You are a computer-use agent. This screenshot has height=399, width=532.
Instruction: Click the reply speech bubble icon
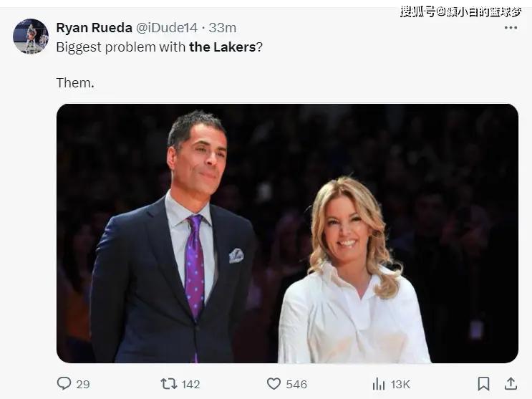tap(64, 384)
